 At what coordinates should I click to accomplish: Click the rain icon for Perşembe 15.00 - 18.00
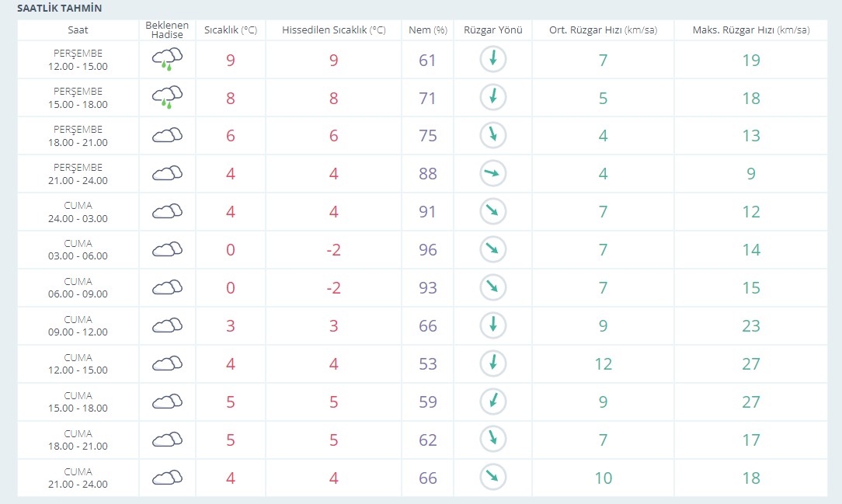[167, 97]
